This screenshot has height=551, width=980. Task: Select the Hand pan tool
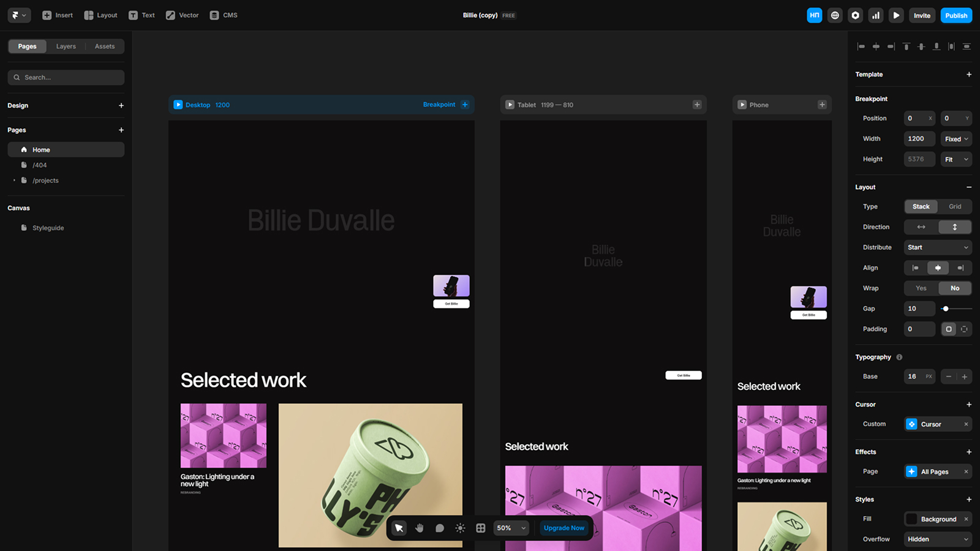(420, 528)
